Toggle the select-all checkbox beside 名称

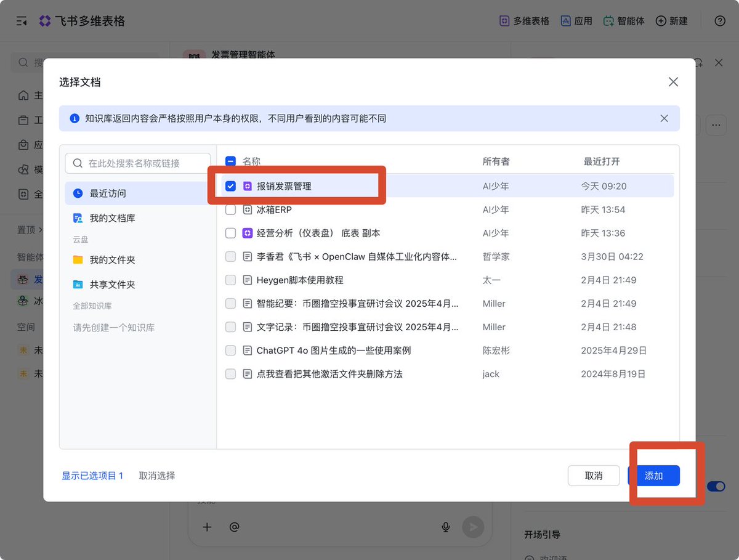pyautogui.click(x=230, y=161)
